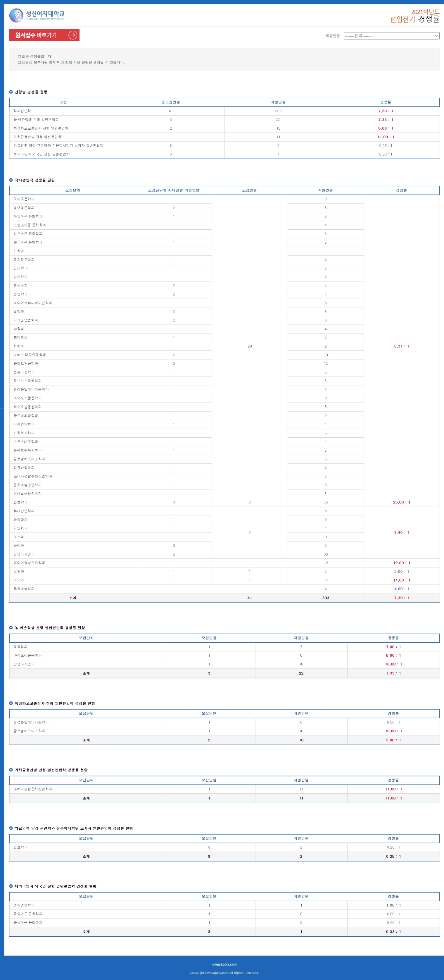Select the 뷰티산업학과 row
The width and height of the screenshot is (444, 980).
point(224,511)
